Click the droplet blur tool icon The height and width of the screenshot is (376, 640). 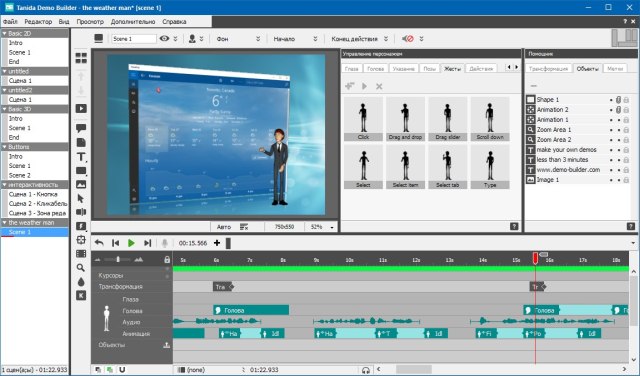pyautogui.click(x=81, y=282)
